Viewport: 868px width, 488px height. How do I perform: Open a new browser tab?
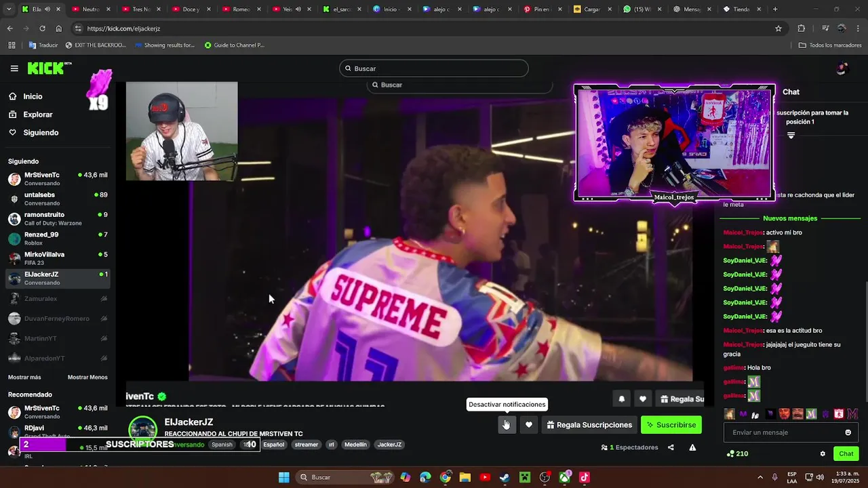click(x=775, y=9)
